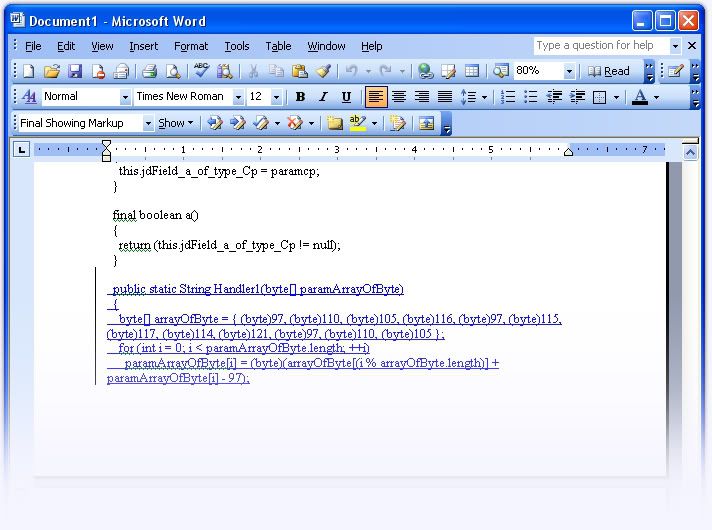
Task: Copy the selected text
Action: (x=276, y=71)
